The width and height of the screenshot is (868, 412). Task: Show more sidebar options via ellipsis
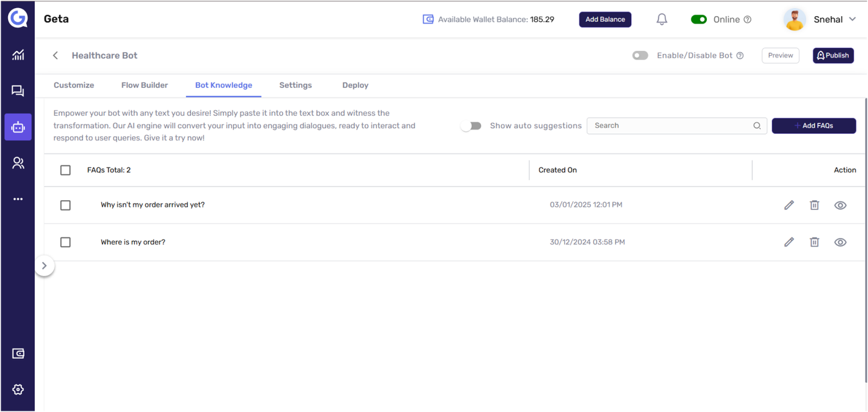pos(18,199)
